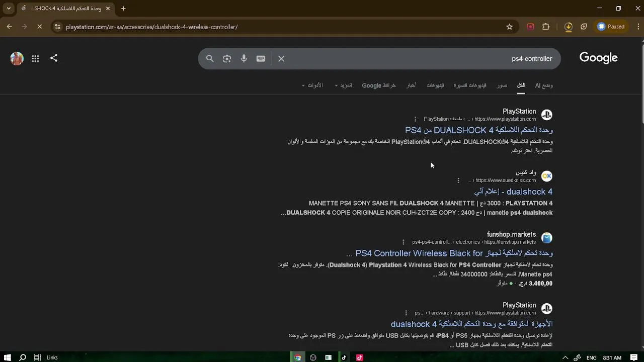Open the yellow download manager extension
Image resolution: width=644 pixels, height=362 pixels.
[569, 27]
